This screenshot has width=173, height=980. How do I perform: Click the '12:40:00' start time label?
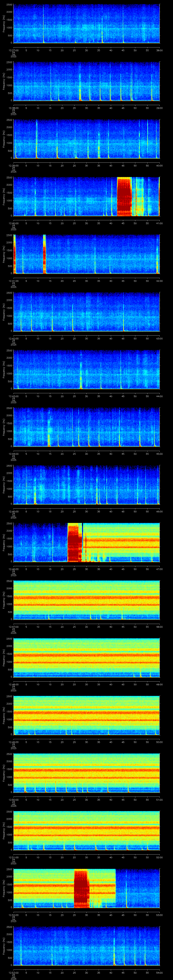pyautogui.click(x=13, y=223)
